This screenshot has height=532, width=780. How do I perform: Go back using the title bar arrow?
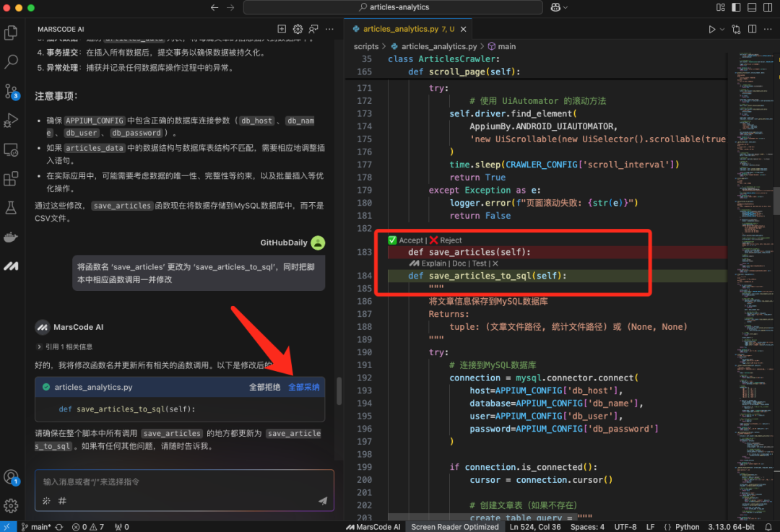pos(214,7)
